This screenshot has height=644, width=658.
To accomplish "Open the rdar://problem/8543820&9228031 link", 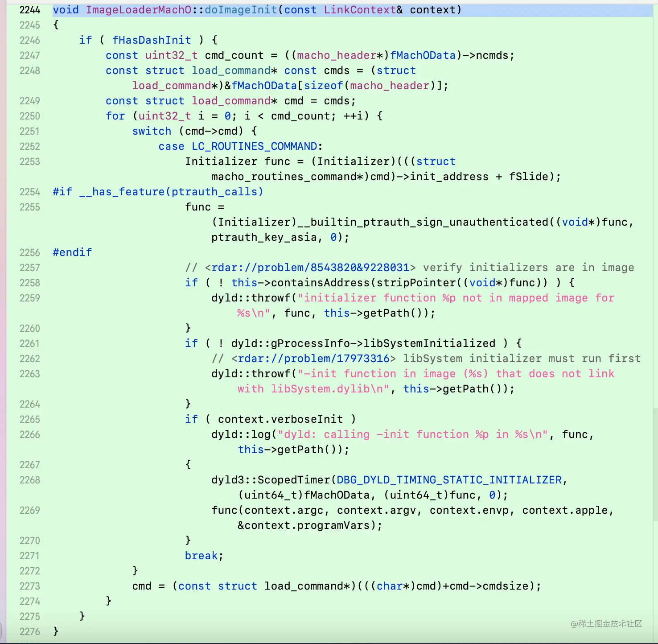I will 310,268.
